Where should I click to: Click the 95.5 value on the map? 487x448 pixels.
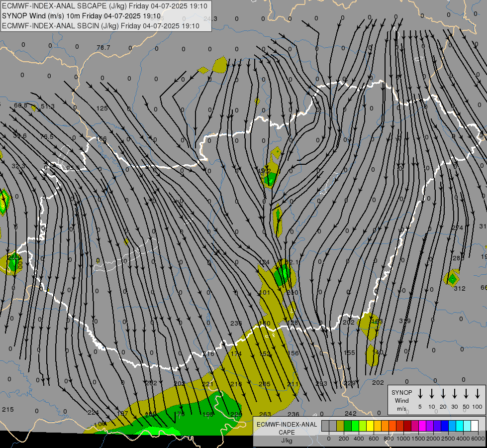click(x=73, y=168)
